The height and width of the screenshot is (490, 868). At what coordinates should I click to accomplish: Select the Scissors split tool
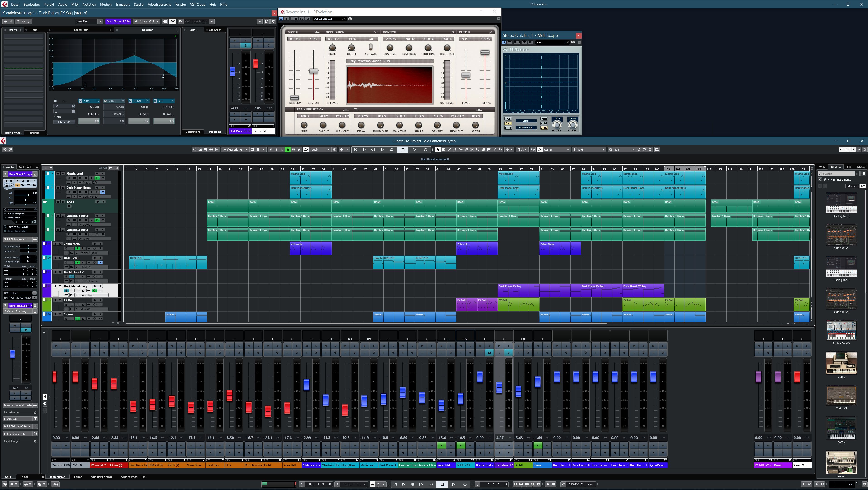point(461,150)
